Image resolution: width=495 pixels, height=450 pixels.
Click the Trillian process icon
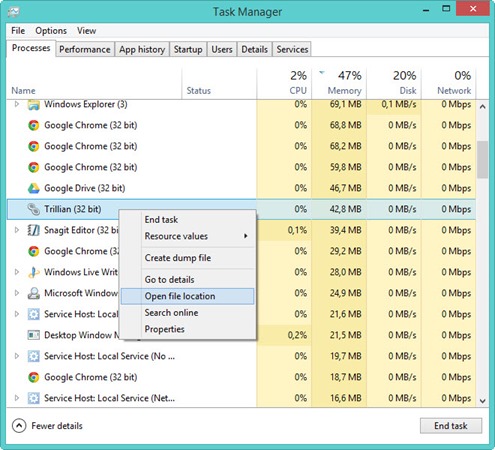tap(33, 209)
